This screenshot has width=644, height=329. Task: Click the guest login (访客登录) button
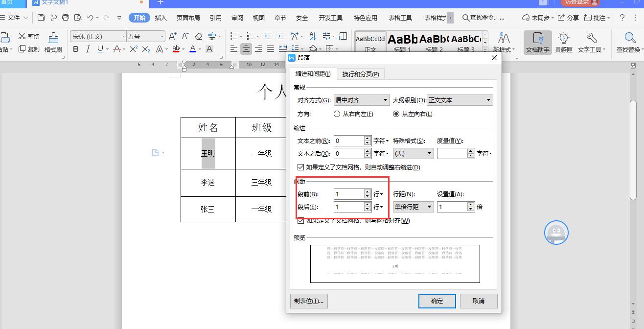[x=580, y=2]
